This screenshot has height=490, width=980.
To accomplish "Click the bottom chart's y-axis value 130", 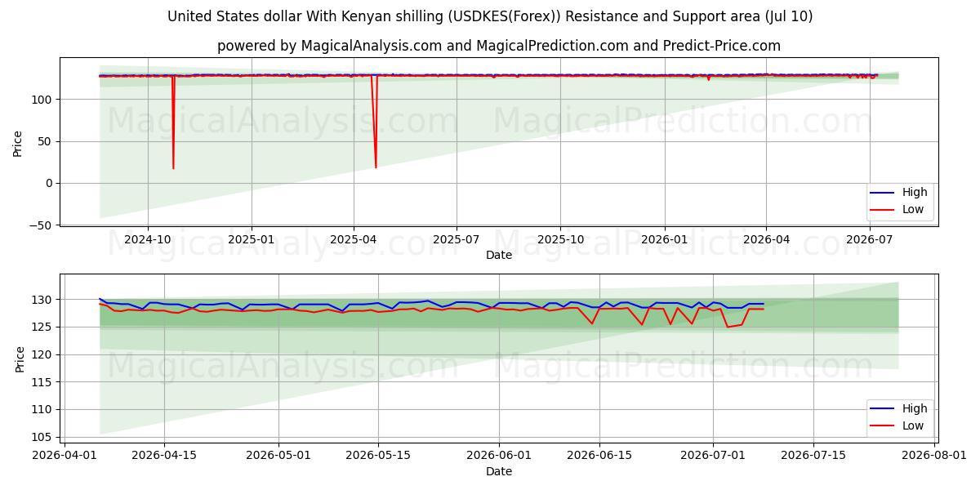I will [42, 300].
